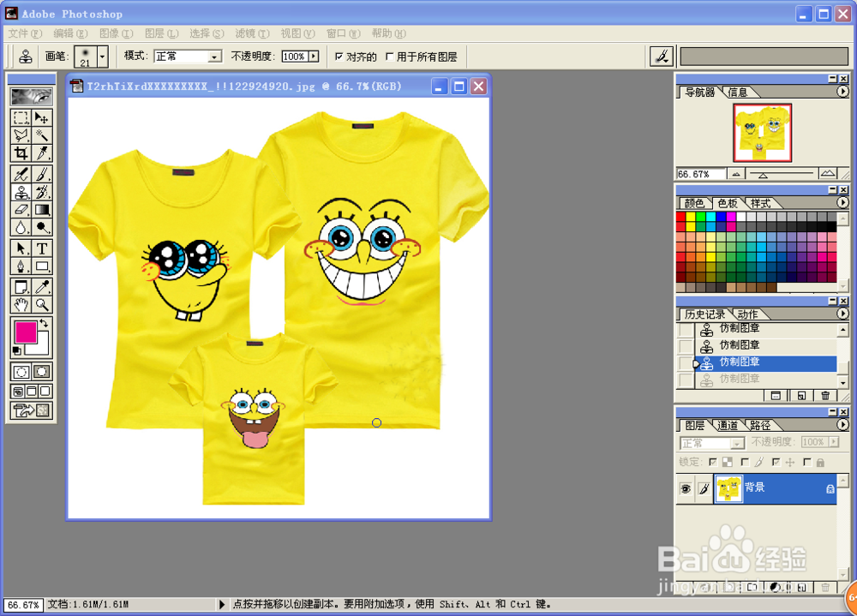
Task: Switch to the 样式 (Styles) tab
Action: point(760,203)
